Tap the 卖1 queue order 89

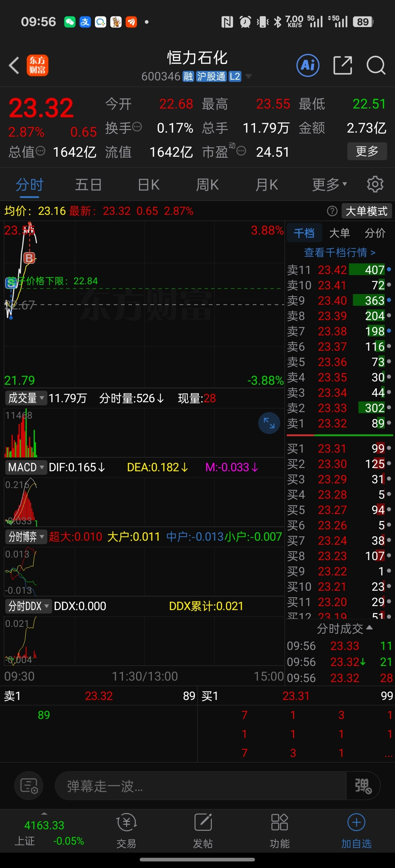[44, 715]
